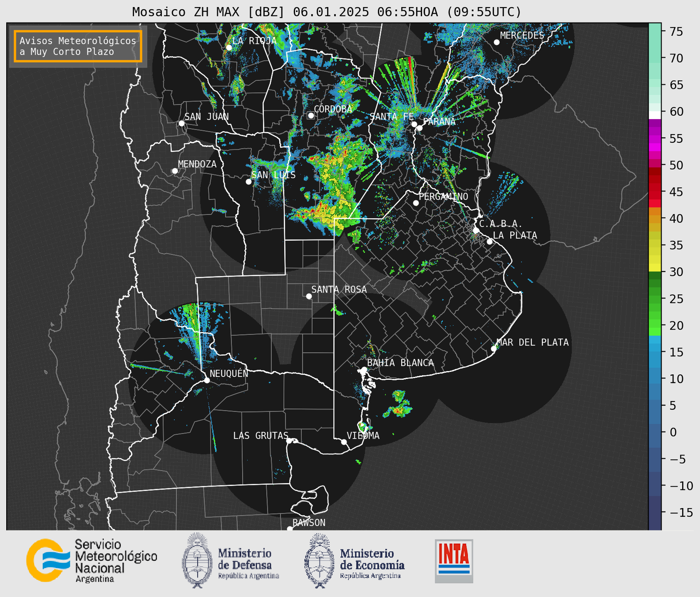Screen dimensions: 700x597
Task: Select the SAN JUAN city marker
Action: [181, 123]
